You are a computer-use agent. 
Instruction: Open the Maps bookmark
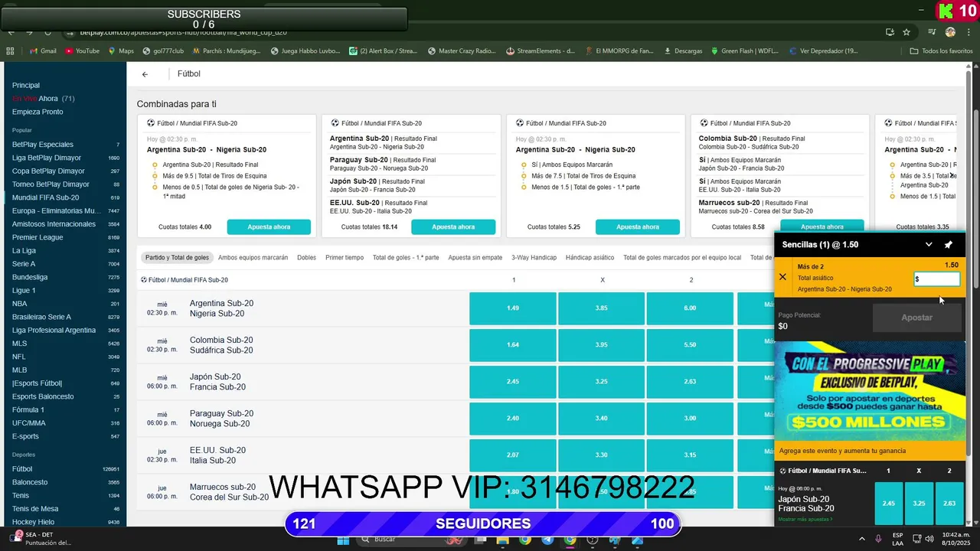[121, 51]
